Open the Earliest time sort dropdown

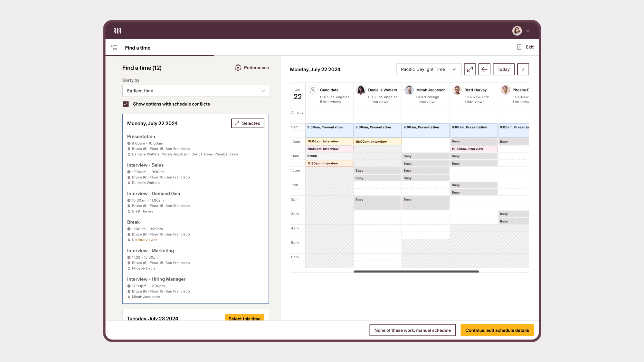tap(195, 91)
